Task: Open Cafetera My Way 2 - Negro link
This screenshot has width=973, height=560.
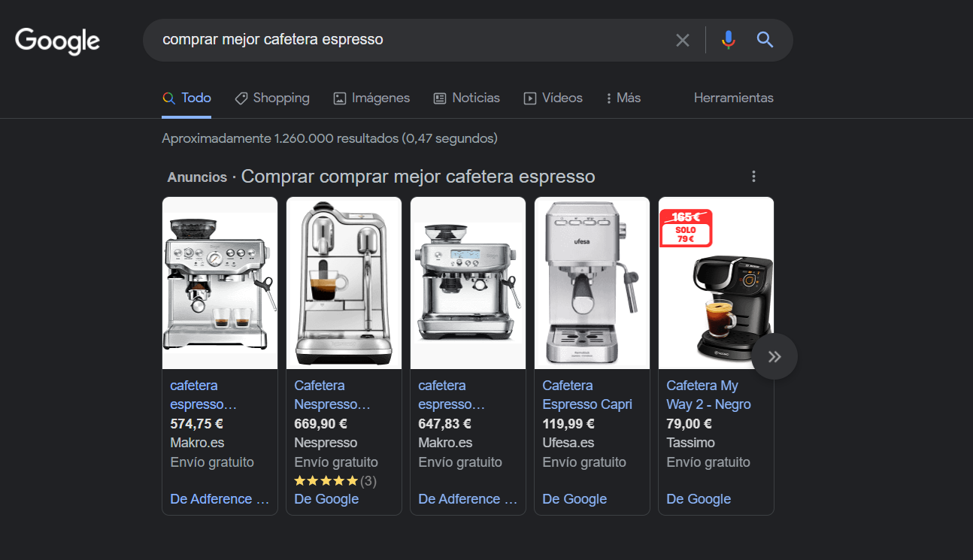Action: (708, 395)
